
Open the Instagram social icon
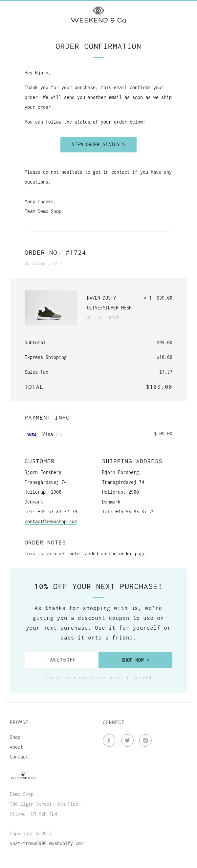click(x=145, y=740)
